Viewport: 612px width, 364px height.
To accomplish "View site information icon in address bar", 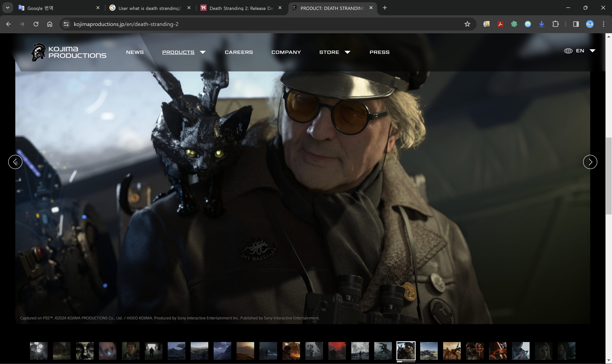I will tap(66, 24).
